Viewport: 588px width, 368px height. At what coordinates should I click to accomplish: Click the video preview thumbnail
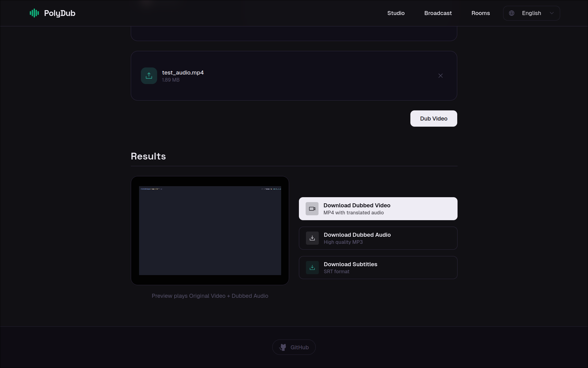pos(210,231)
